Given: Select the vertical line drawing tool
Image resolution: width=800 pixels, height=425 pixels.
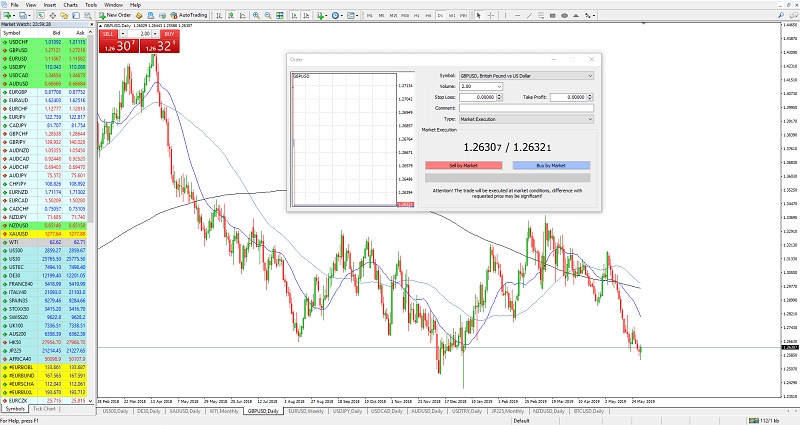Looking at the screenshot, I should [505, 15].
